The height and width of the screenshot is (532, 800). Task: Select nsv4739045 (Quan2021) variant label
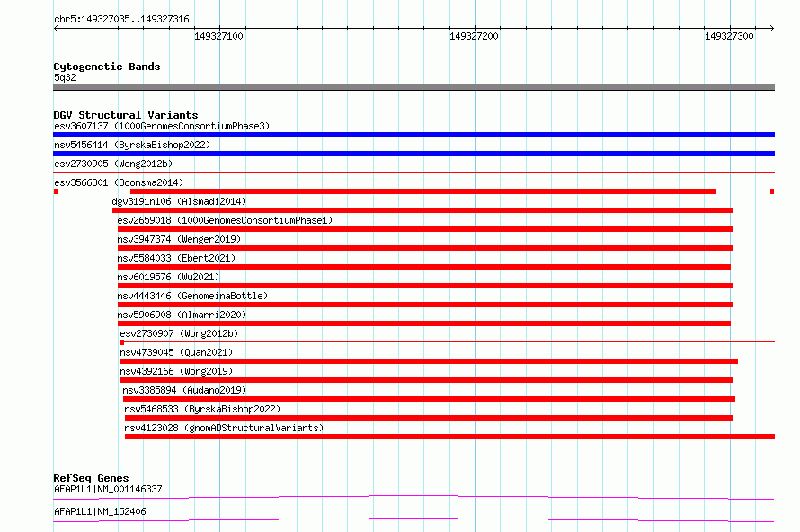[x=176, y=352]
